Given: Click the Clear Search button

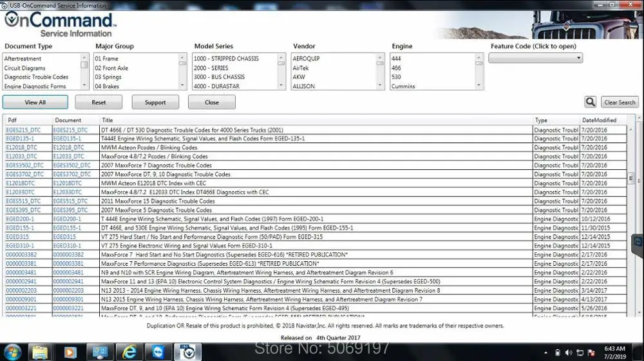Looking at the screenshot, I should pos(620,102).
